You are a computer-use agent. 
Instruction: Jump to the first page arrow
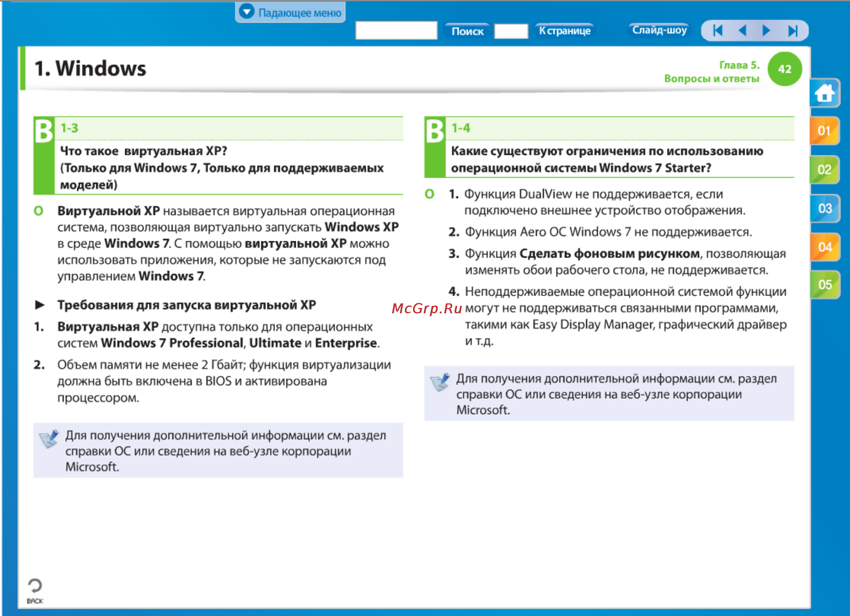[x=717, y=30]
